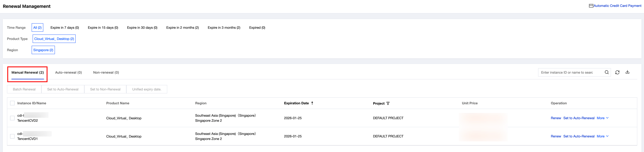Viewport: 644px width, 152px height.
Task: Set TencentCVD1 to Auto-Renewal
Action: point(579,136)
